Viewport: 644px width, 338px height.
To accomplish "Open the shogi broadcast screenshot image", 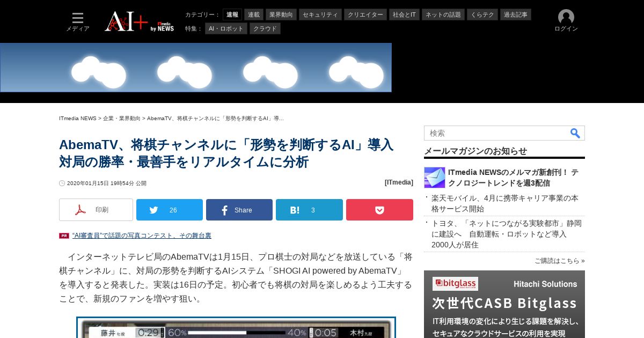I will tap(236, 327).
